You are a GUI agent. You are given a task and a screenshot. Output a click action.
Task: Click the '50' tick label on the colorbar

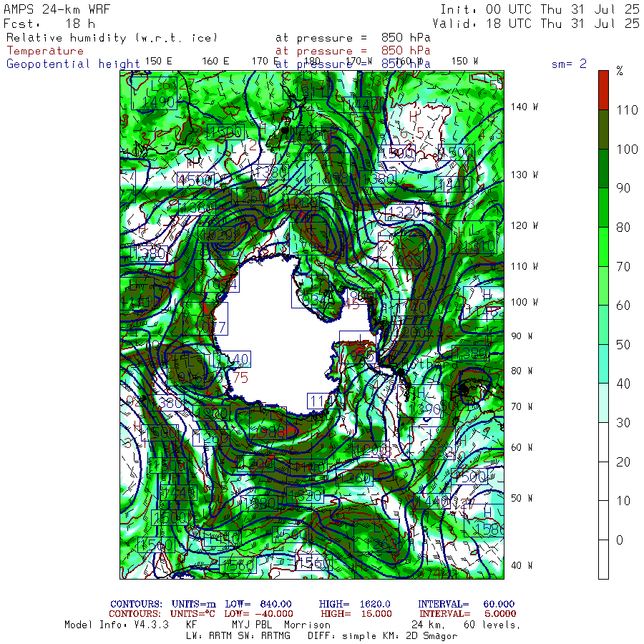pos(623,345)
